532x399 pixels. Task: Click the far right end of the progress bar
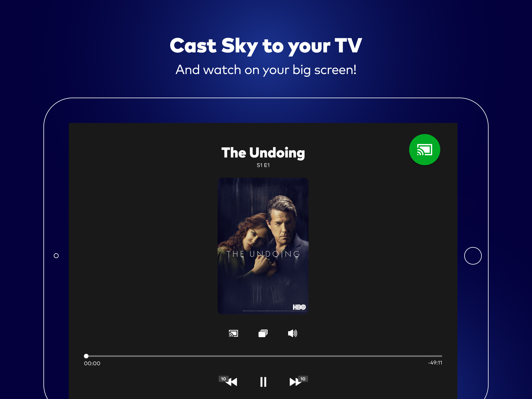coord(441,356)
